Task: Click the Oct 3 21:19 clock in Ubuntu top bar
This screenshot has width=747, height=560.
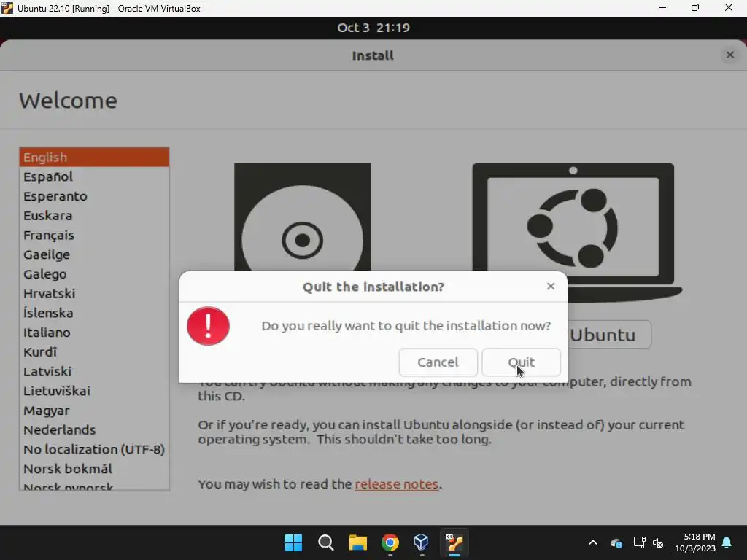Action: (373, 28)
